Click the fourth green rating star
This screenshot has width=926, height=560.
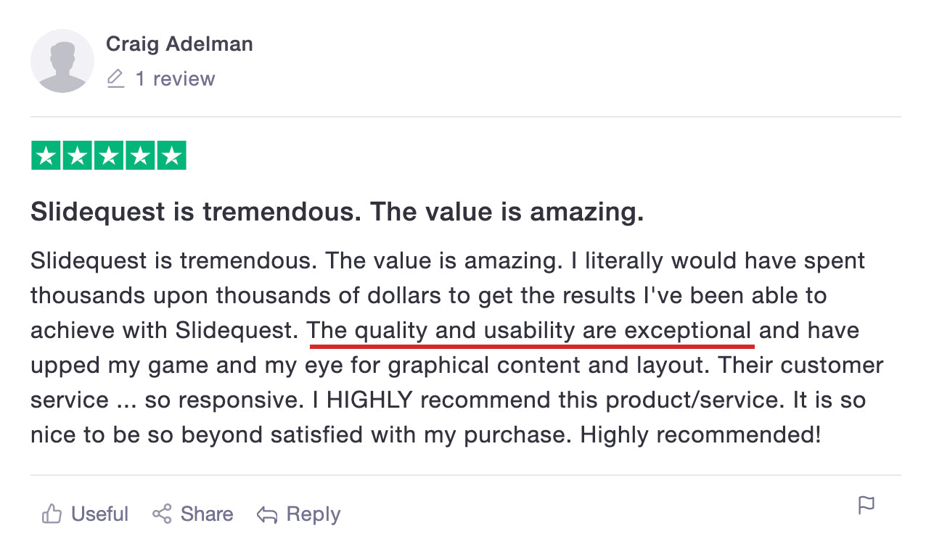point(140,156)
